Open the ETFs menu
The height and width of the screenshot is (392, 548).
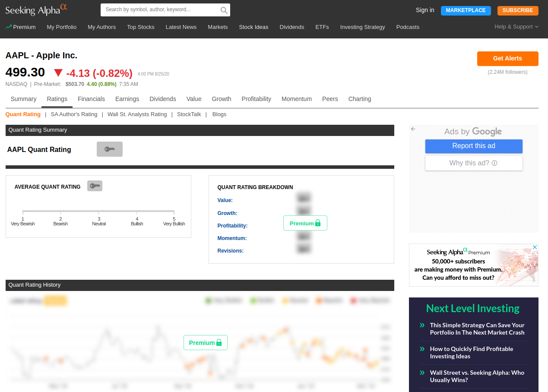pos(322,27)
